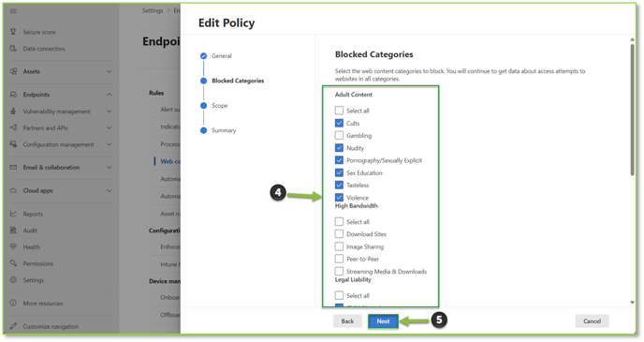The height and width of the screenshot is (342, 644).
Task: Click the Data connectors icon
Action: [x=13, y=49]
